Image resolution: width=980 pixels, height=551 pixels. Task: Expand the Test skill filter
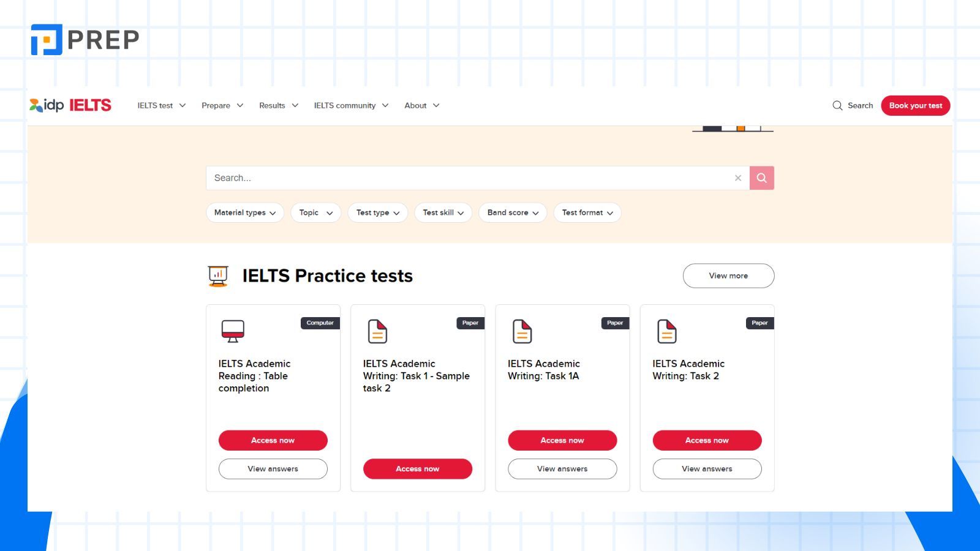point(443,212)
